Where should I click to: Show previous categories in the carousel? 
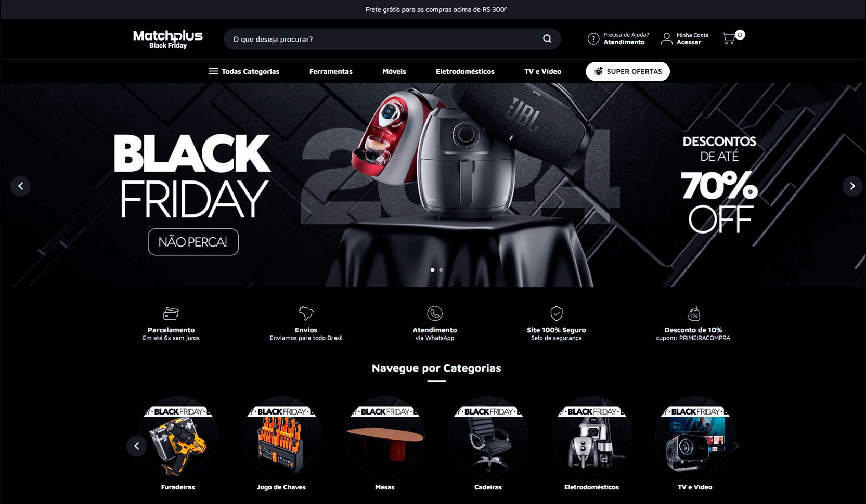pyautogui.click(x=137, y=446)
